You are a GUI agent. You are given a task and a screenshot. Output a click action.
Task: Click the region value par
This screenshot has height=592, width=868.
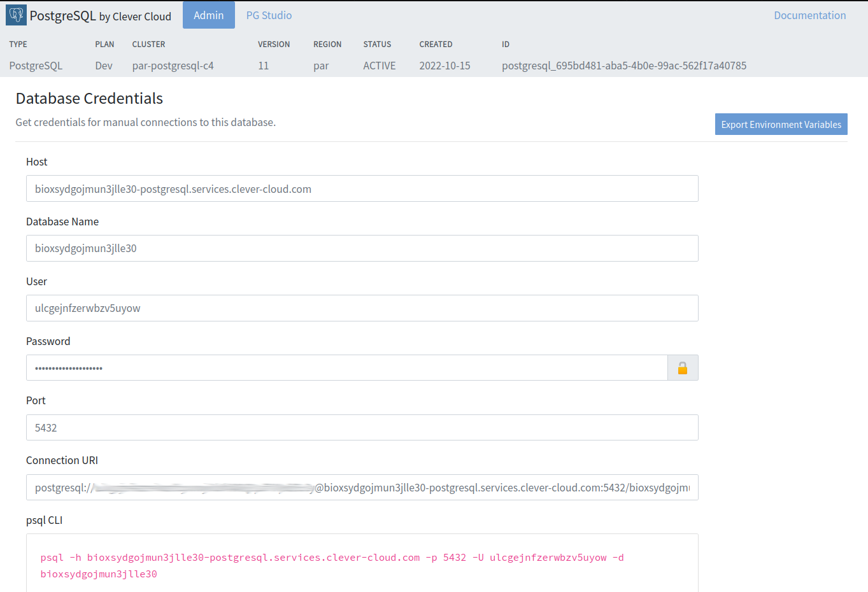pos(321,66)
